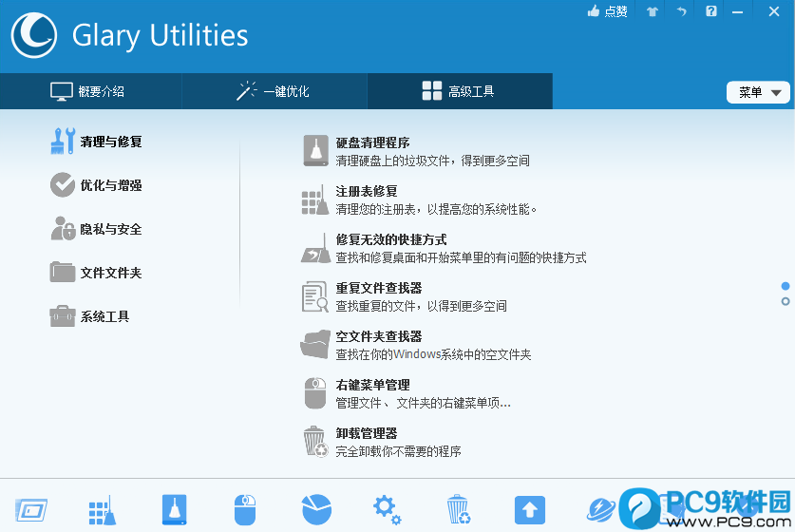Image resolution: width=795 pixels, height=532 pixels.
Task: Open 注册表修复 tool
Action: 367,191
